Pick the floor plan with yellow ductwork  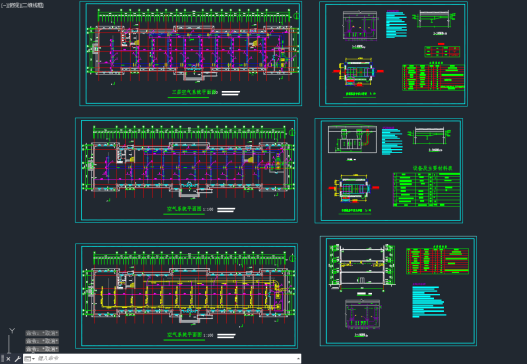pos(188,293)
